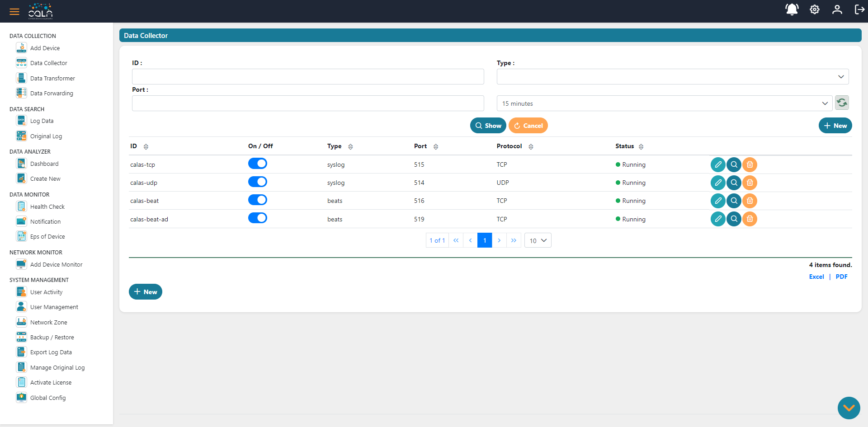868x427 pixels.
Task: Click the refresh interval reload icon
Action: [842, 103]
